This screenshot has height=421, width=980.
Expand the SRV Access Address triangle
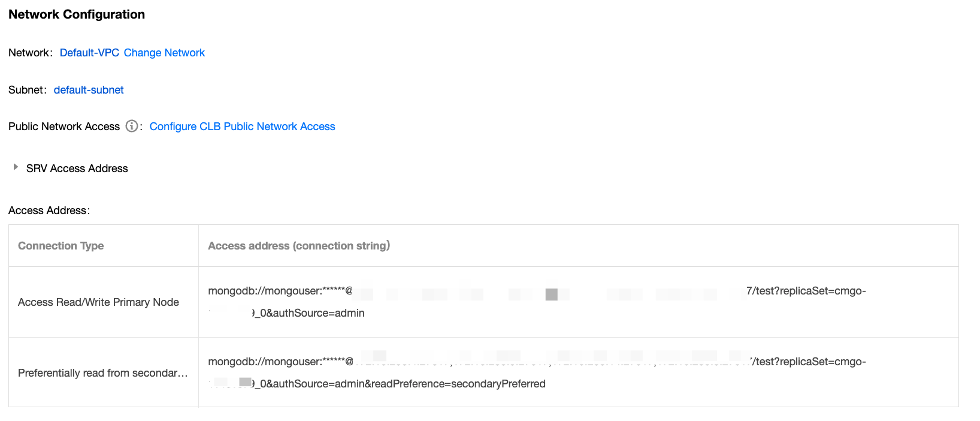16,167
